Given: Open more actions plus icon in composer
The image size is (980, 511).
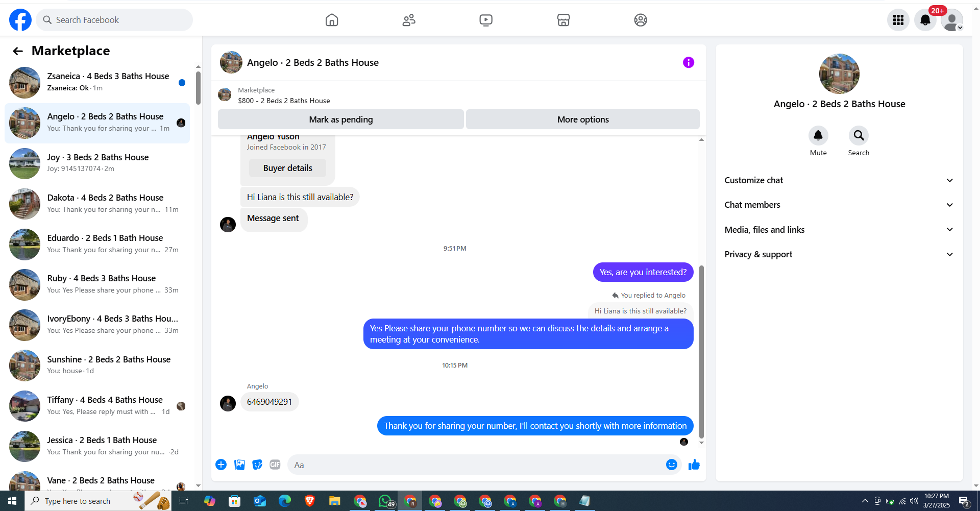Looking at the screenshot, I should click(x=221, y=465).
